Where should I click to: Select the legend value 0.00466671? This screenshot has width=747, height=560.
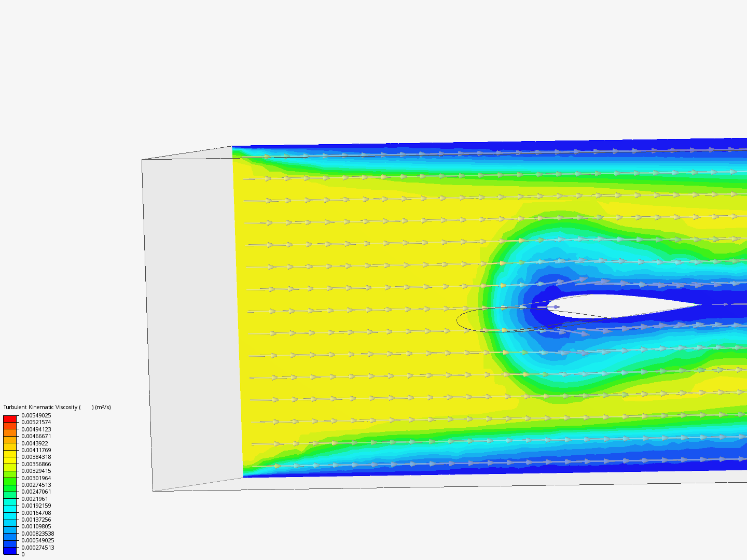36,436
